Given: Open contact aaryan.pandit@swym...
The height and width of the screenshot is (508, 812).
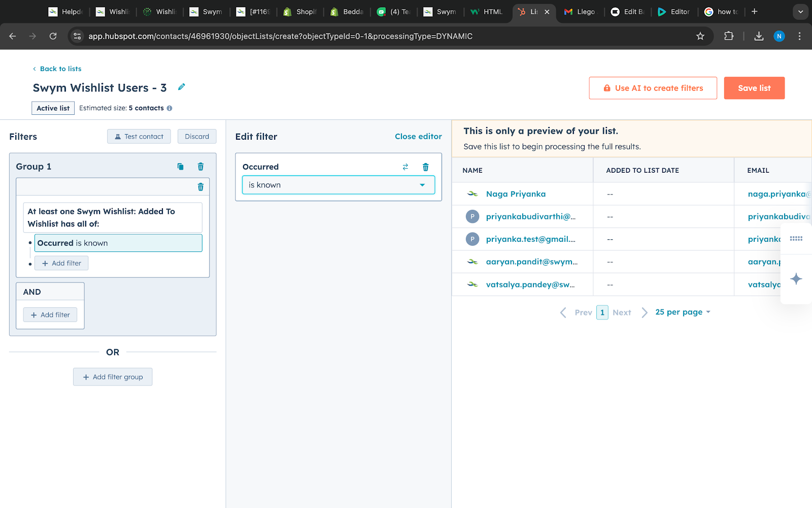Looking at the screenshot, I should (x=532, y=262).
